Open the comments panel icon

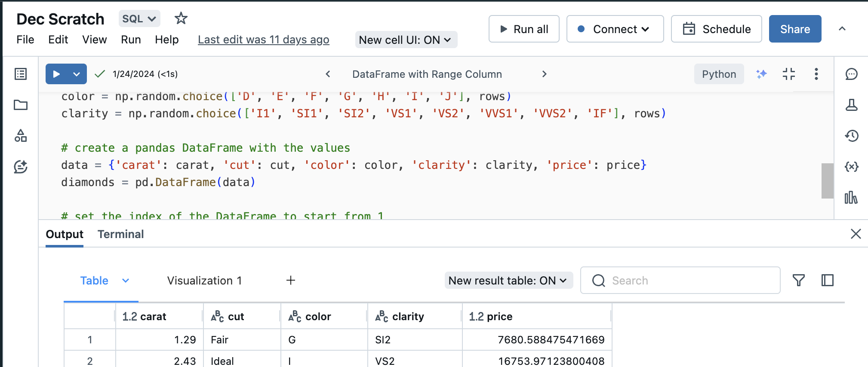(x=851, y=74)
